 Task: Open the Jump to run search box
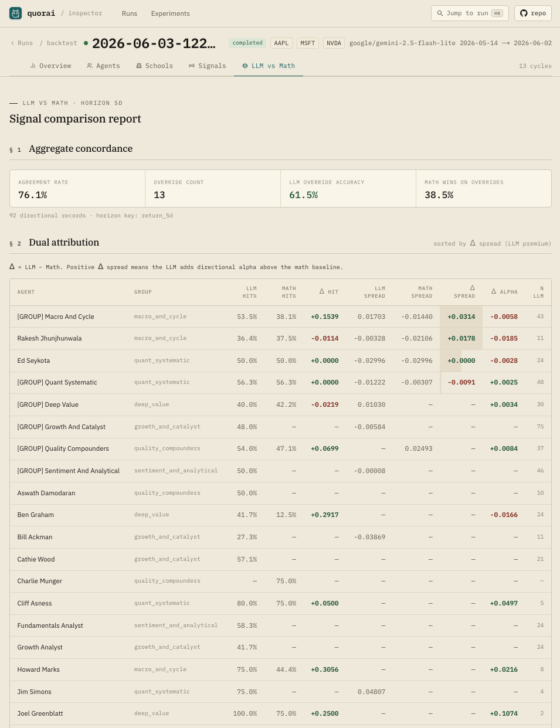click(470, 13)
